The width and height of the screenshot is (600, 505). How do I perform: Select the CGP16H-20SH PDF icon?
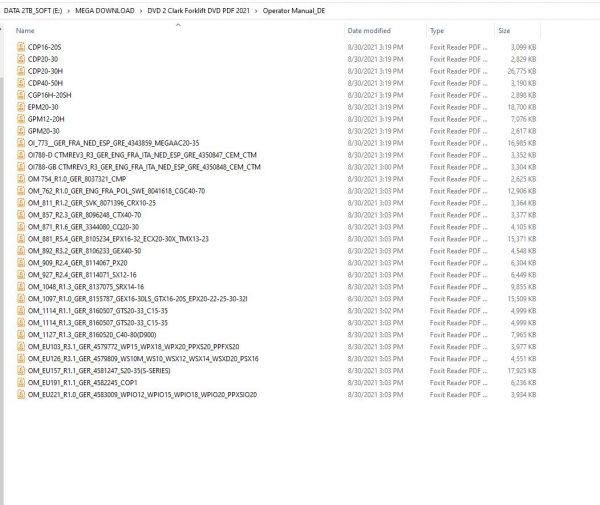click(x=21, y=95)
